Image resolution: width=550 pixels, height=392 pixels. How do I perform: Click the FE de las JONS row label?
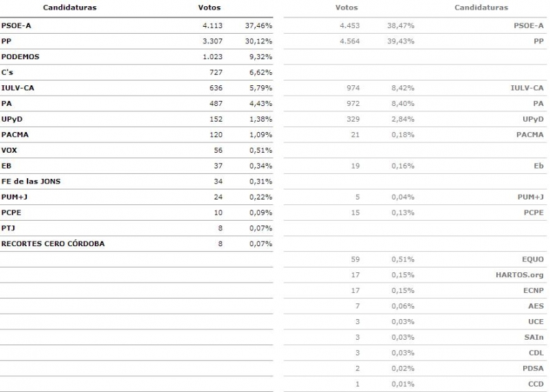coord(32,182)
